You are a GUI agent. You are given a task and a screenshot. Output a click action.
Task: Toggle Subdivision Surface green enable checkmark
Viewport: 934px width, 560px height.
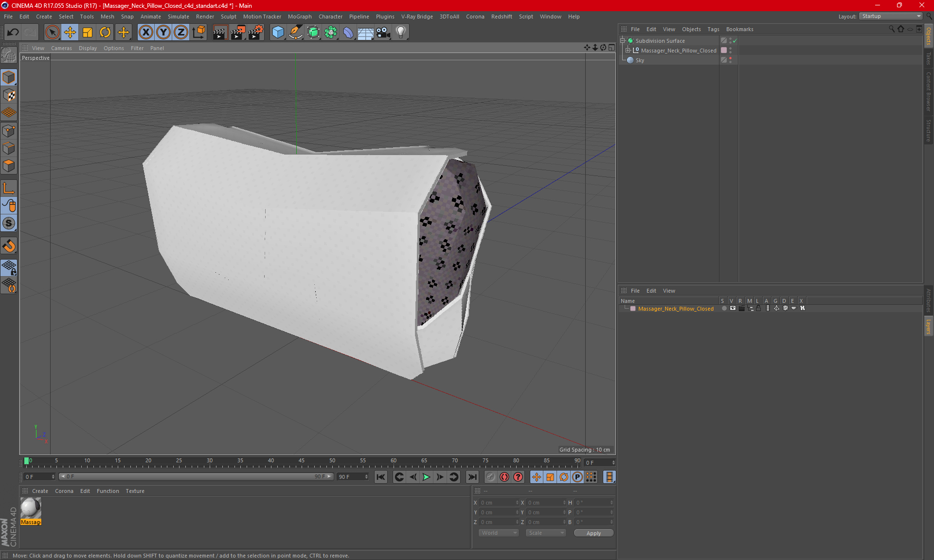[x=735, y=41]
